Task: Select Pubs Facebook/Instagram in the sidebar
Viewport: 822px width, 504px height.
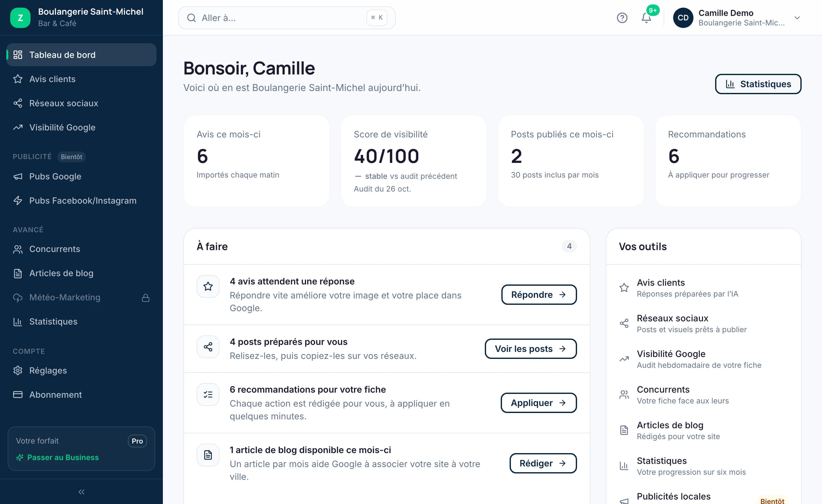Action: click(81, 200)
